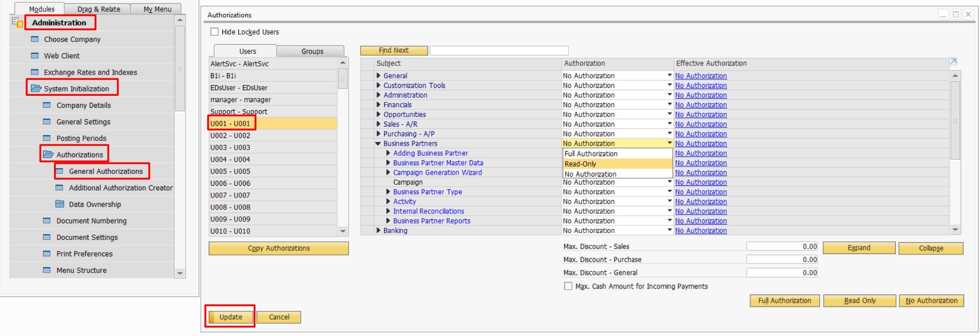Click modules menu scrollbar down arrow
Image resolution: width=980 pixels, height=336 pixels.
click(180, 273)
